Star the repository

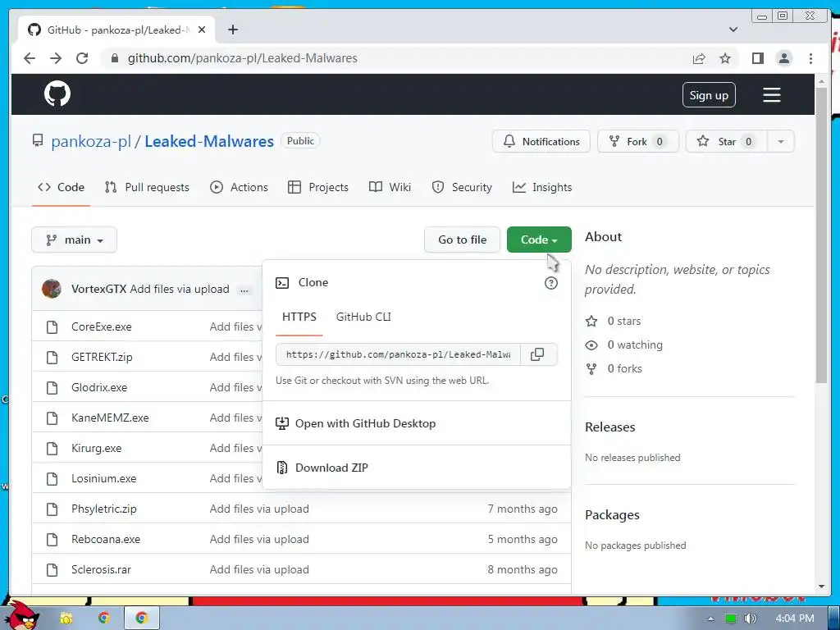(726, 141)
